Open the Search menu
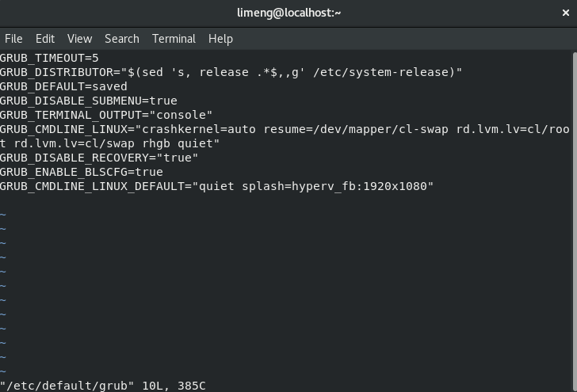This screenshot has height=392, width=577. (121, 38)
